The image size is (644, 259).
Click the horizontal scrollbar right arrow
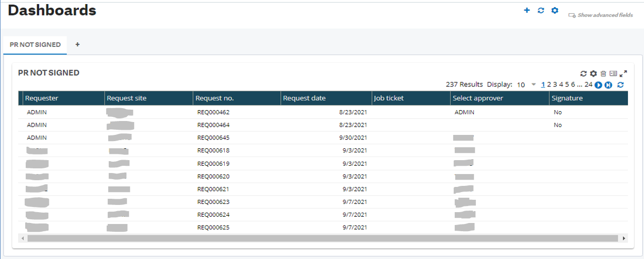[624, 238]
